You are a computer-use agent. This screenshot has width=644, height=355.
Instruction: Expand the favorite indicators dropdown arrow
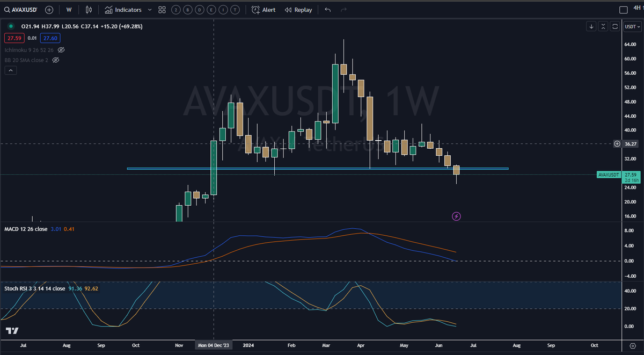(x=149, y=10)
